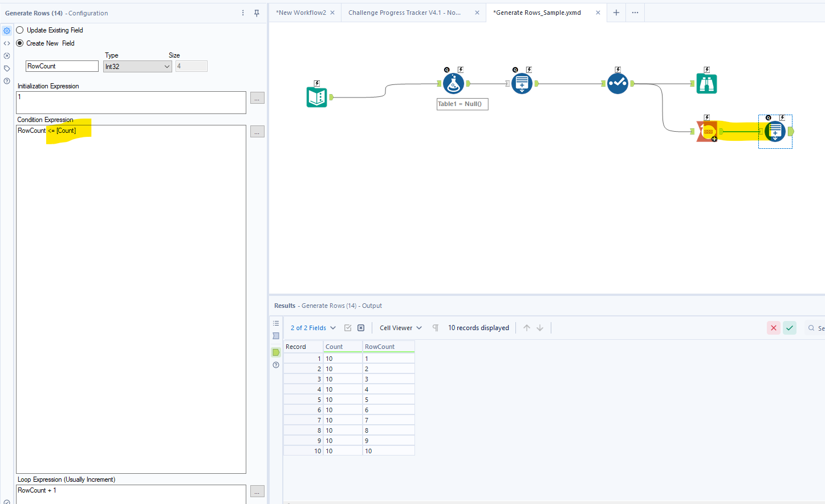Select the upper Generate Rows tool on canvas
This screenshot has height=504, width=825.
522,83
